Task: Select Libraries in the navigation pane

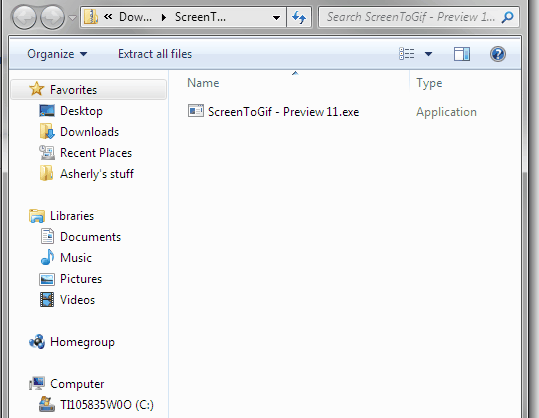Action: point(72,216)
